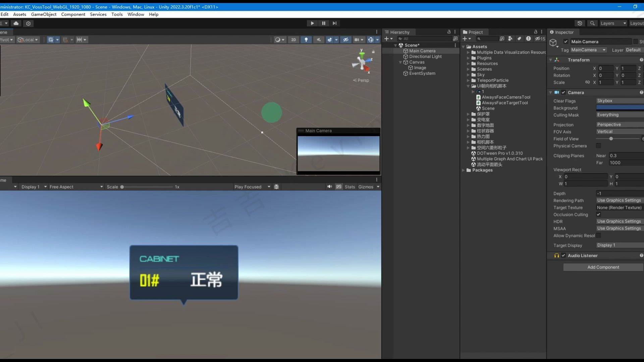Open the Clear Flags dropdown set to Skybox
The image size is (644, 362).
[x=620, y=101]
